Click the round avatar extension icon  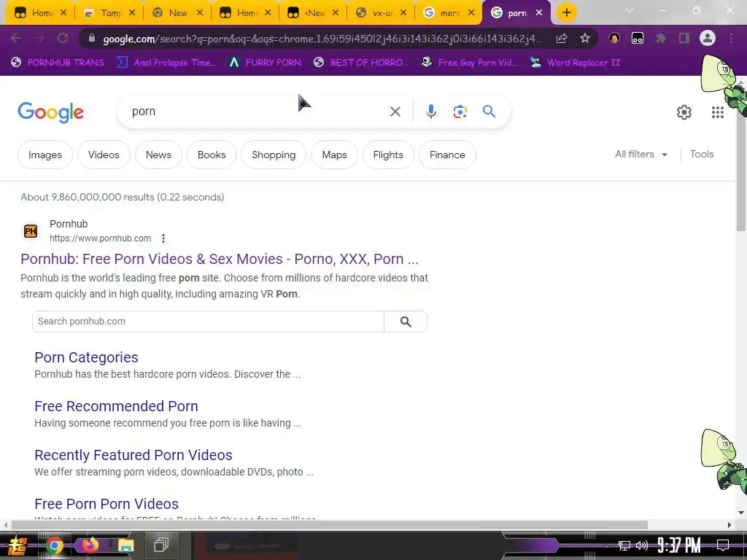[614, 38]
